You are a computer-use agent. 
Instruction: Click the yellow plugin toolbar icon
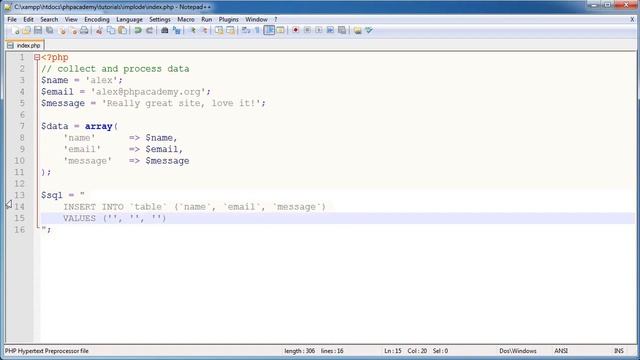point(358,31)
